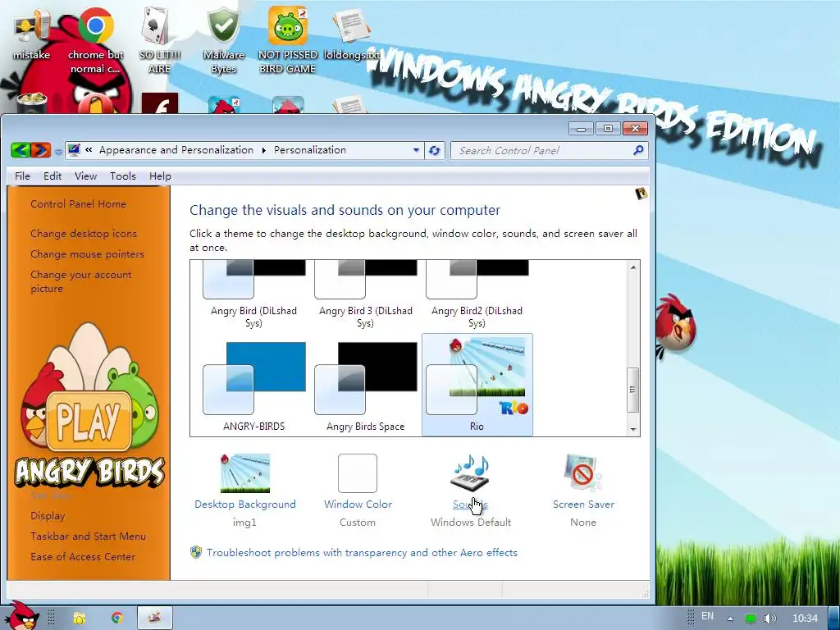Click 'Change desktop icons' link

click(84, 234)
